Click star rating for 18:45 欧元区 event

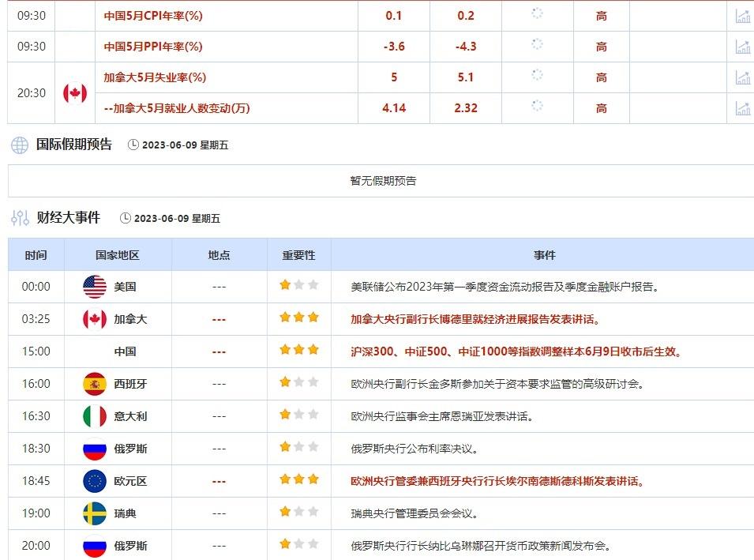click(x=299, y=479)
